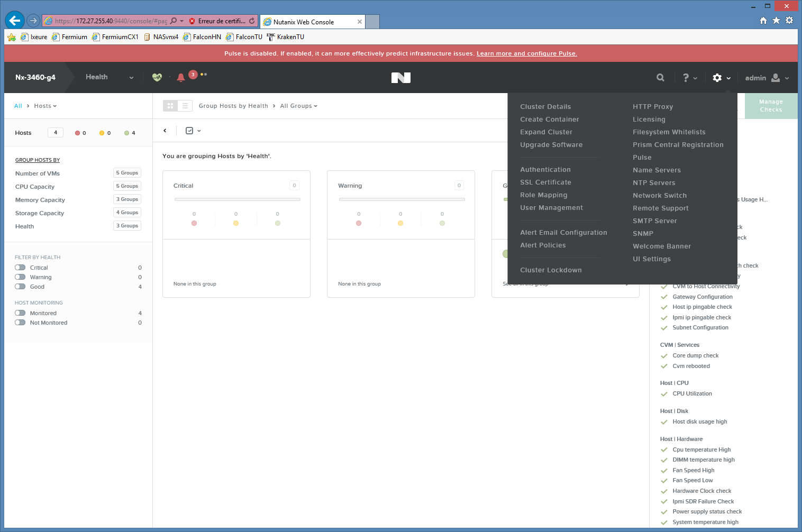Image resolution: width=802 pixels, height=532 pixels.
Task: Choose NTP Servers in settings menu
Action: 654,183
